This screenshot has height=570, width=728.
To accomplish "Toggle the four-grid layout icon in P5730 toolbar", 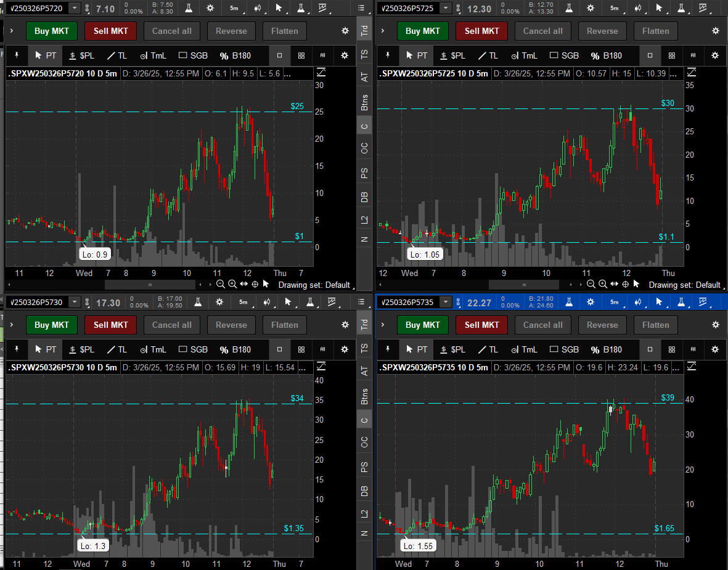I will (x=301, y=349).
